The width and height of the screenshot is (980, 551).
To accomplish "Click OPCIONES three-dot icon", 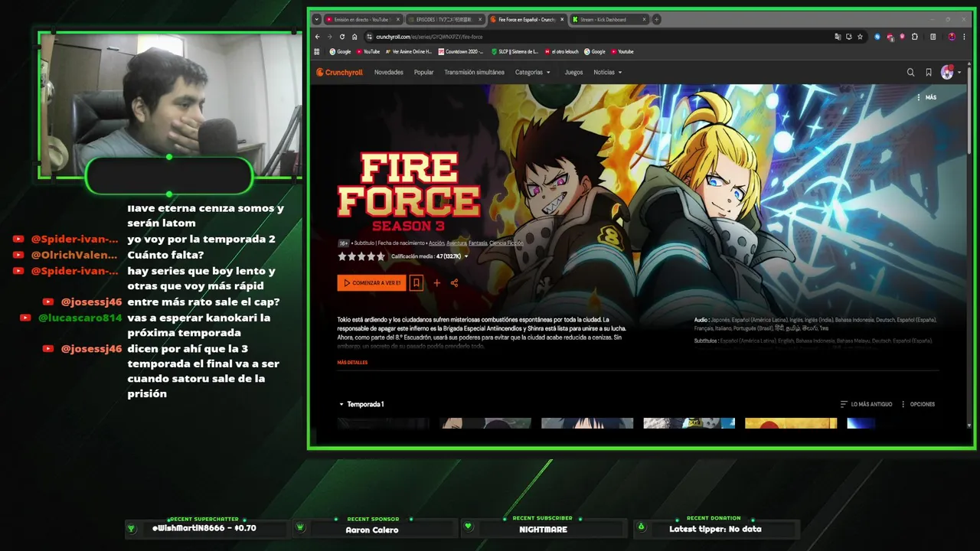I will (x=903, y=404).
